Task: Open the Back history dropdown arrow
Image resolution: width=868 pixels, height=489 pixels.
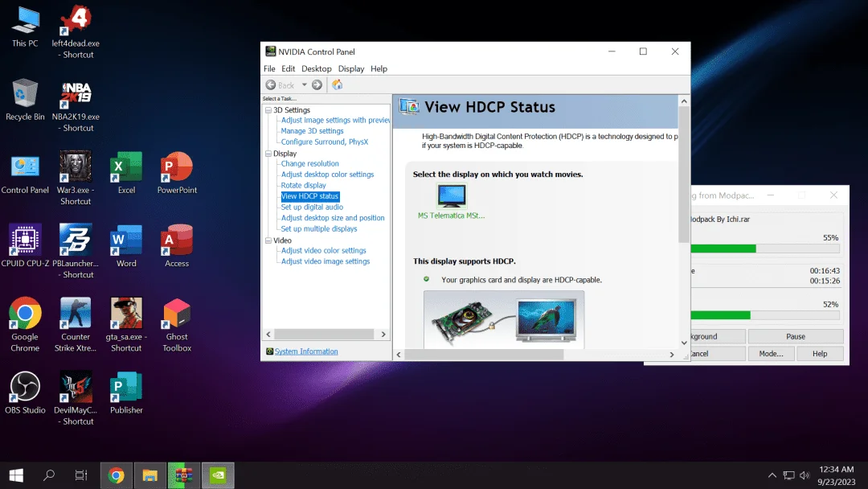Action: tap(304, 84)
